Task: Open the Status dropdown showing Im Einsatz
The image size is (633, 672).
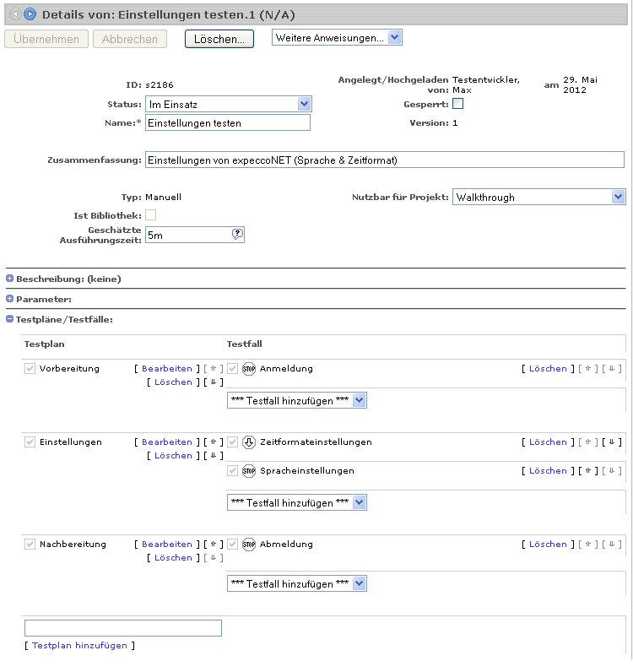Action: coord(229,104)
